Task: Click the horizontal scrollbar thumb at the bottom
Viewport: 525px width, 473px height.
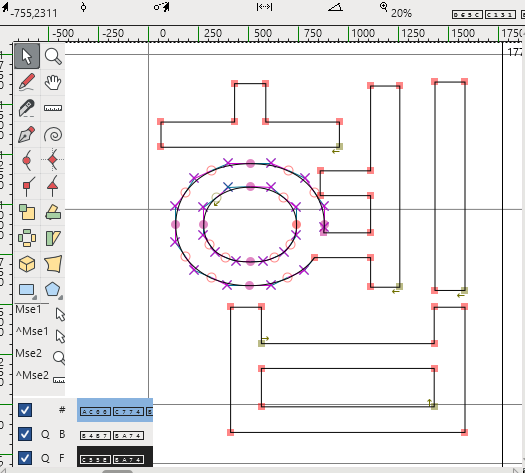Action: coord(117,471)
